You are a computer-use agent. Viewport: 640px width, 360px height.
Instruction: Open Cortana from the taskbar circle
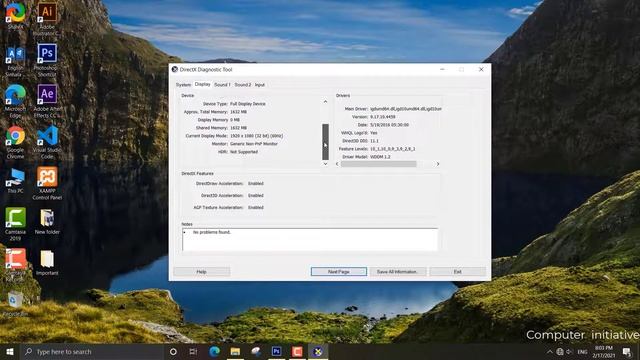point(173,351)
